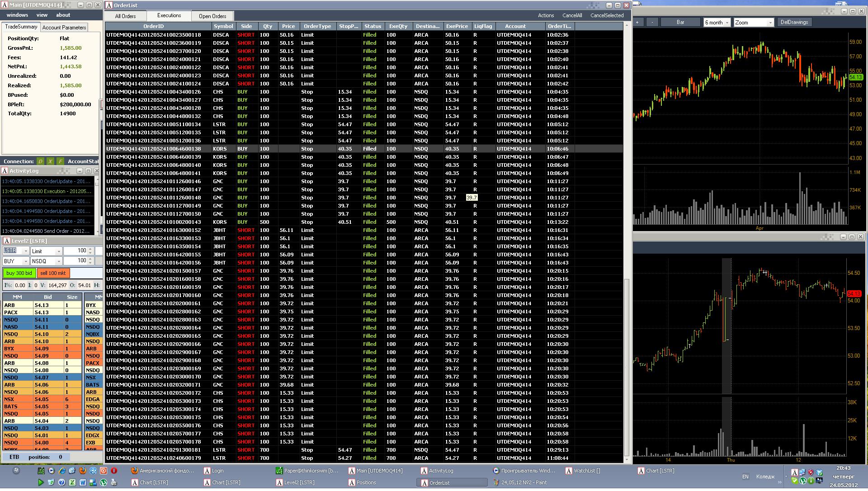This screenshot has width=868, height=491.
Task: Open the thinkorswim quick launch icon
Action: click(41, 471)
